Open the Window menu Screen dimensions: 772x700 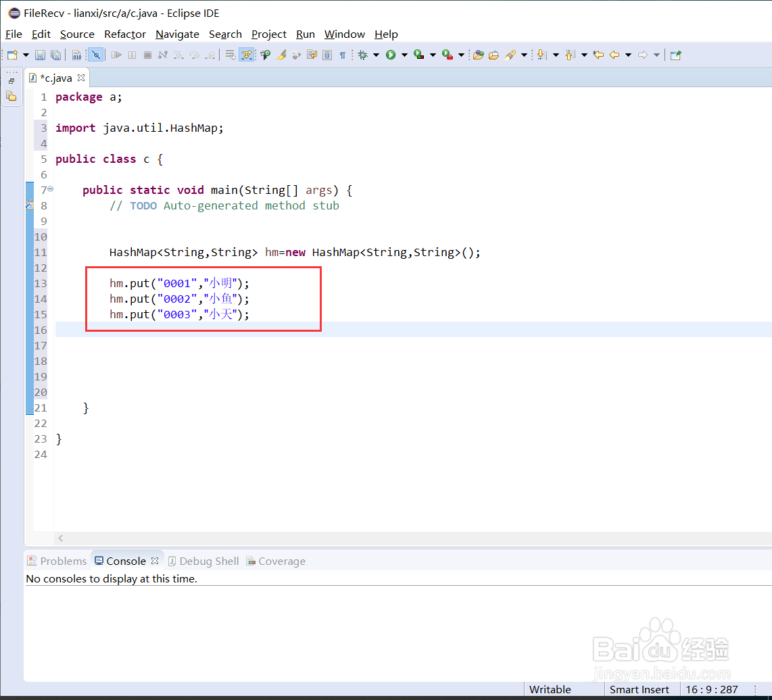tap(345, 34)
